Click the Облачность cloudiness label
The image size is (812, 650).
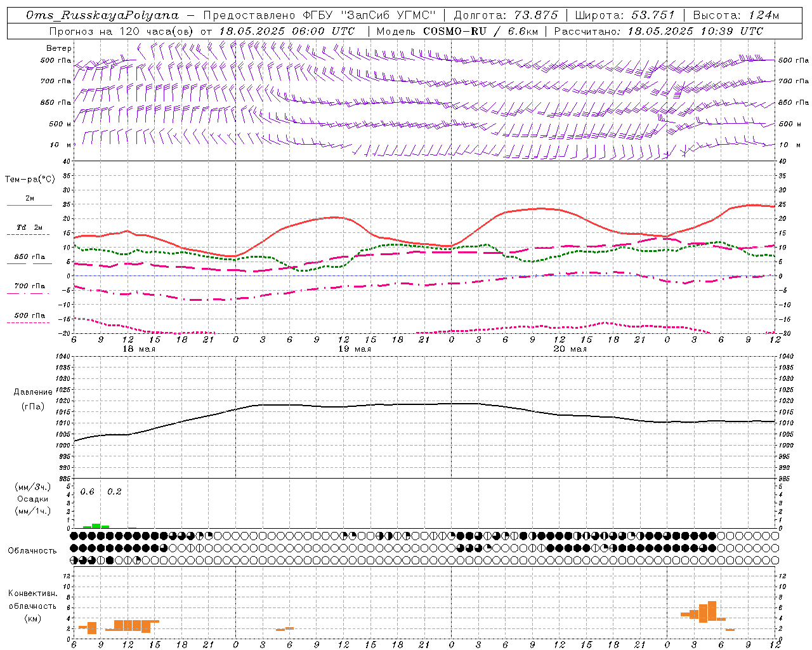(32, 551)
